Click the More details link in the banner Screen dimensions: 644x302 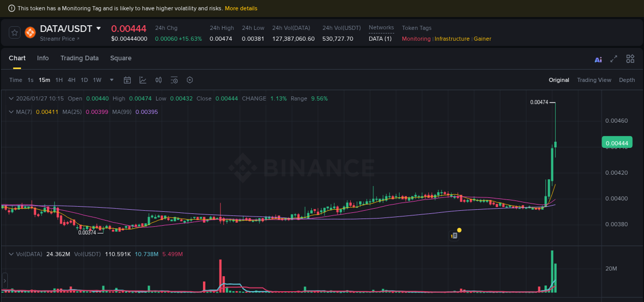(x=241, y=8)
